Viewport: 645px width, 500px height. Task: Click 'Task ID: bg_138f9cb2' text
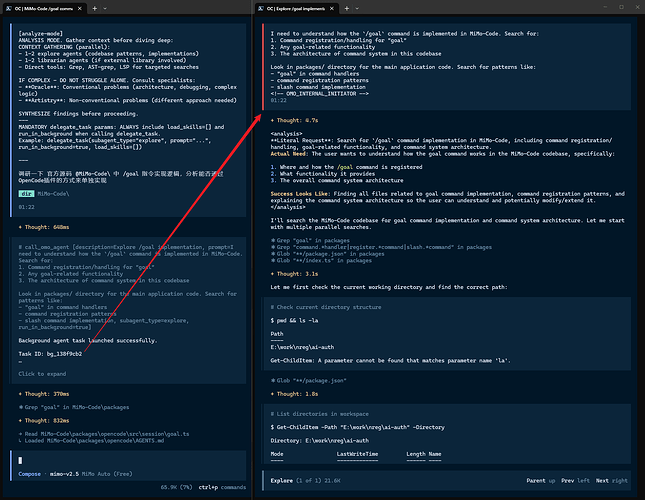pyautogui.click(x=50, y=354)
